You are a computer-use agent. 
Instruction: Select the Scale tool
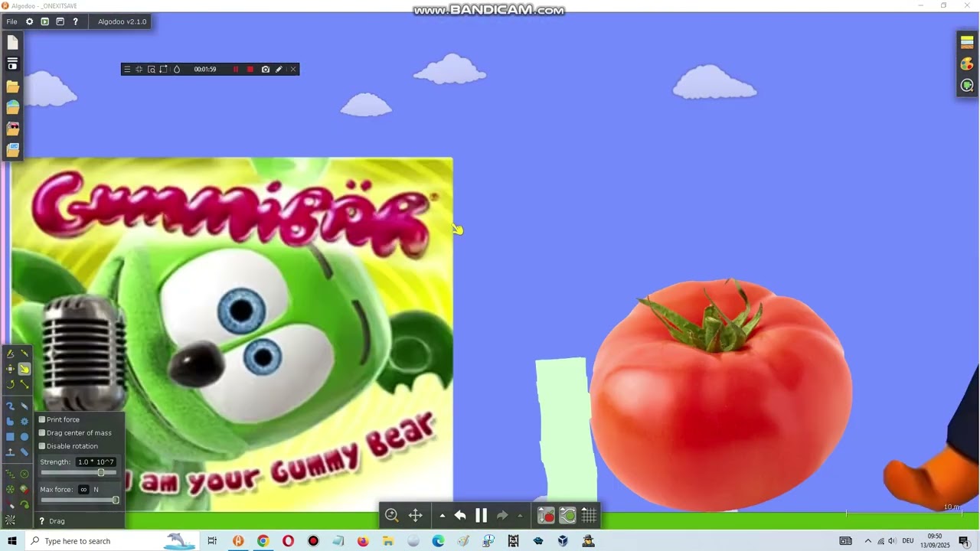24,384
